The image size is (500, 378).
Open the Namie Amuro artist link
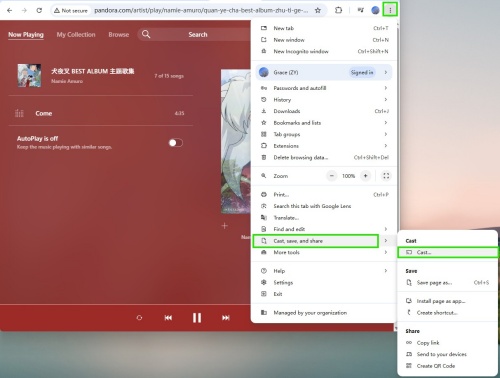click(67, 81)
